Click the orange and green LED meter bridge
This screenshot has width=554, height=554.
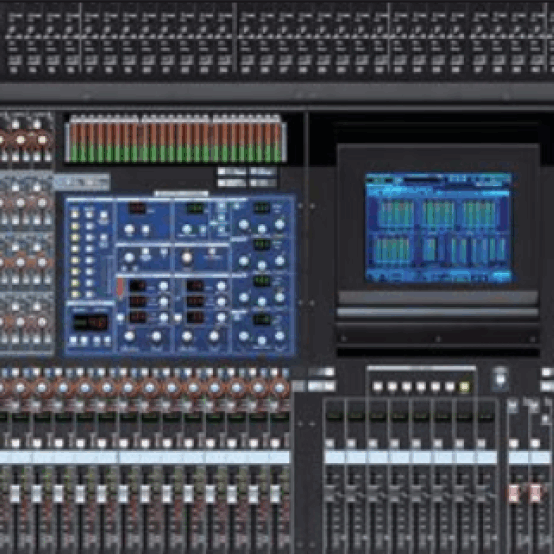[176, 138]
